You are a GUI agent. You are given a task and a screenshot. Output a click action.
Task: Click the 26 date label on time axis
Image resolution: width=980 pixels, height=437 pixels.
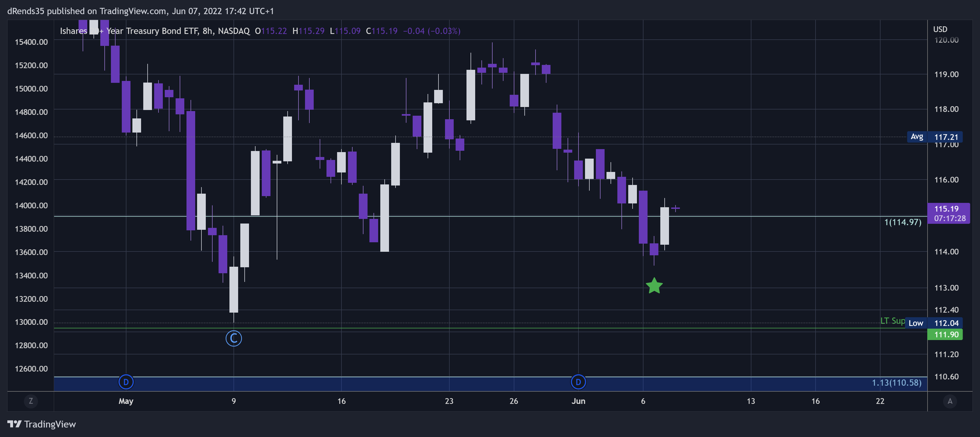point(514,401)
